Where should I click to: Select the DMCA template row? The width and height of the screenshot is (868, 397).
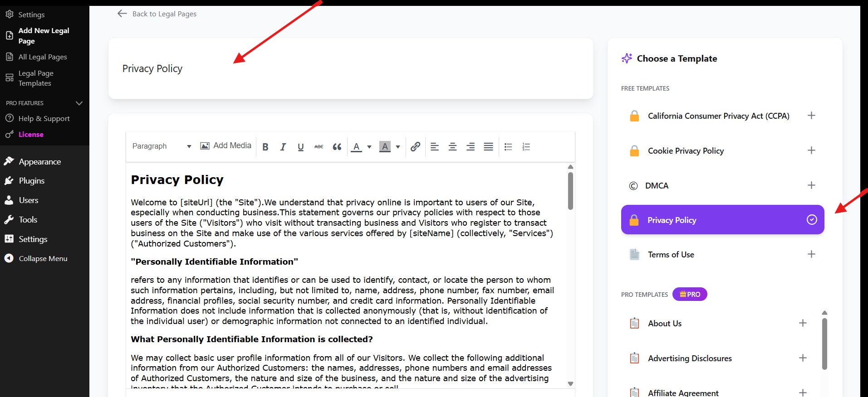click(x=722, y=185)
